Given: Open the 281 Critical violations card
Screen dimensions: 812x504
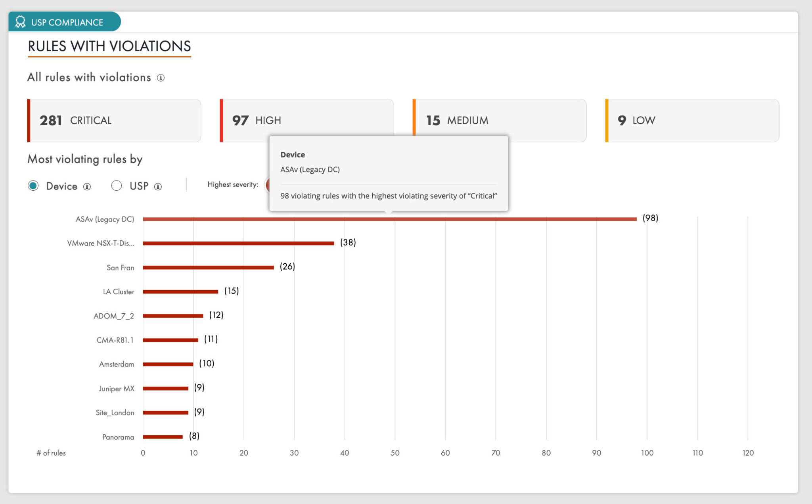Looking at the screenshot, I should (x=114, y=120).
